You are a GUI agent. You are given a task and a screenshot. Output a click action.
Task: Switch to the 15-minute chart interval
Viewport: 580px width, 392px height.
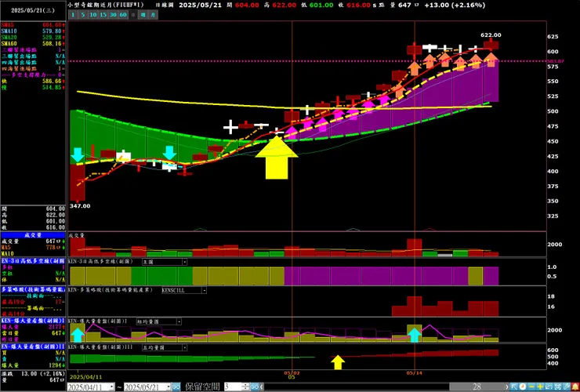click(x=103, y=15)
